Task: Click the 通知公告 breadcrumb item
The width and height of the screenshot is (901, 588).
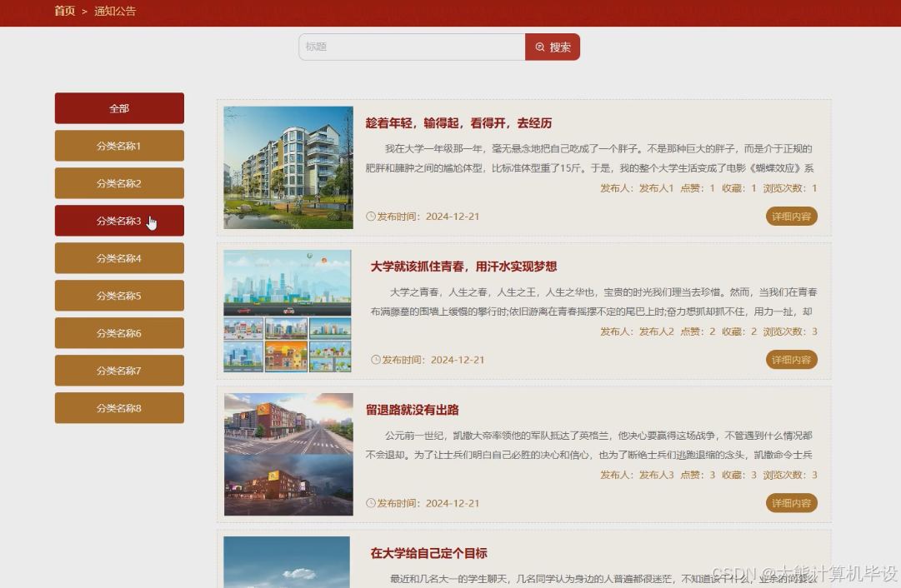Action: (115, 11)
